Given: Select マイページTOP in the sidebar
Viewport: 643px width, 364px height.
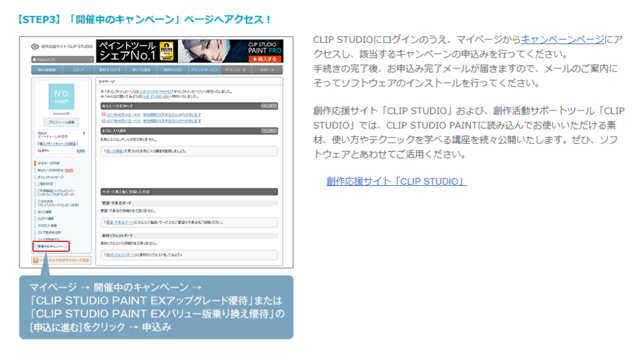Looking at the screenshot, I should pos(48,163).
